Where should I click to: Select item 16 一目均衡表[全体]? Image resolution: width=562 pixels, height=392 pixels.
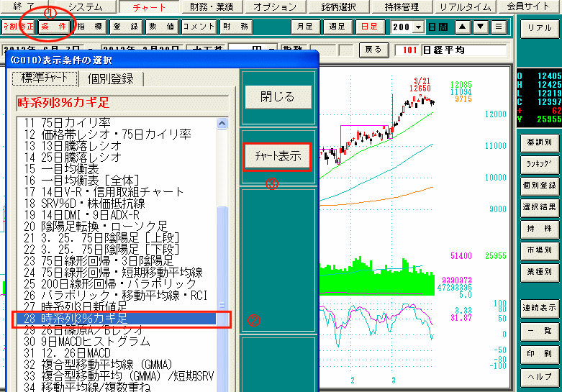point(117,181)
